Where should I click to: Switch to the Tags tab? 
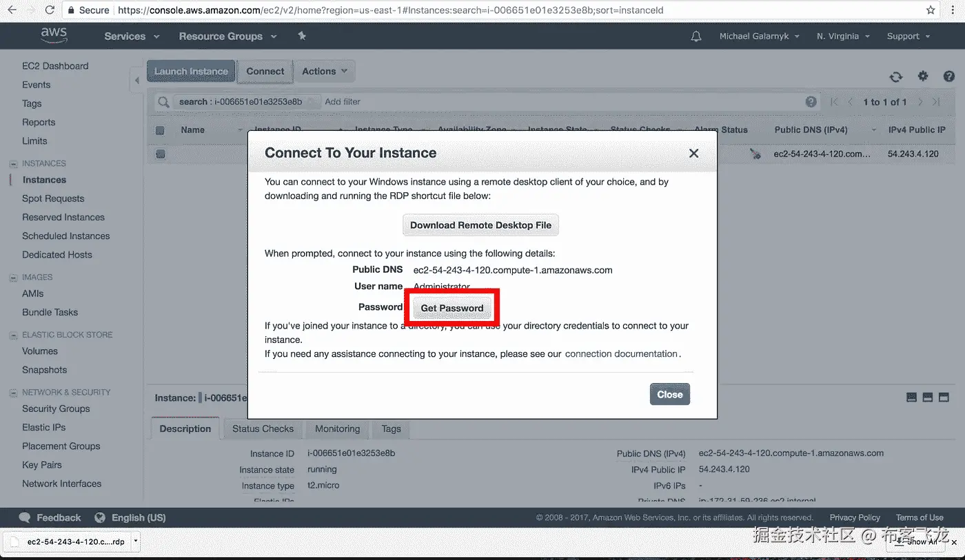[391, 428]
